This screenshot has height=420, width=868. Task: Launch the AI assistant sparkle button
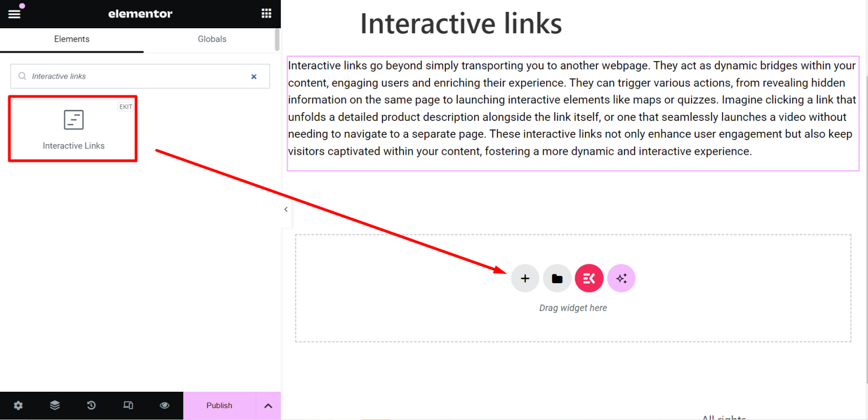point(621,278)
